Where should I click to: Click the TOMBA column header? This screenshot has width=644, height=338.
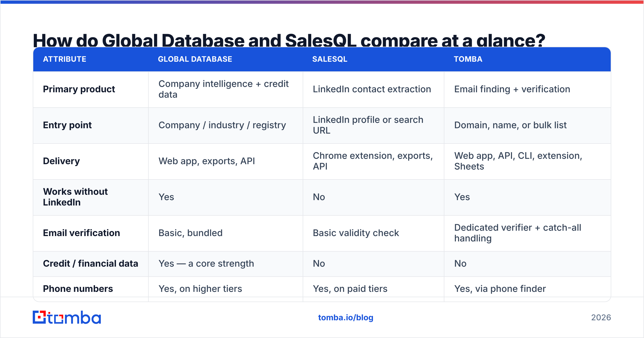click(468, 59)
